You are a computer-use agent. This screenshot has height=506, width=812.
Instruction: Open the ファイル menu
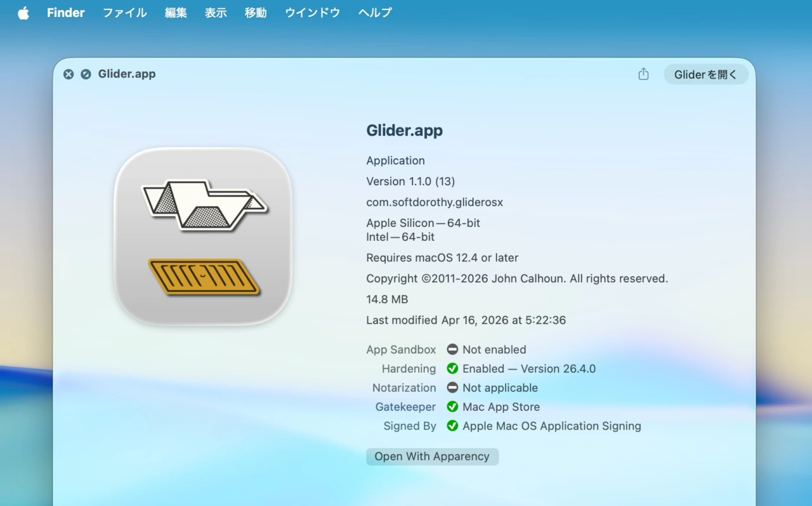tap(124, 13)
